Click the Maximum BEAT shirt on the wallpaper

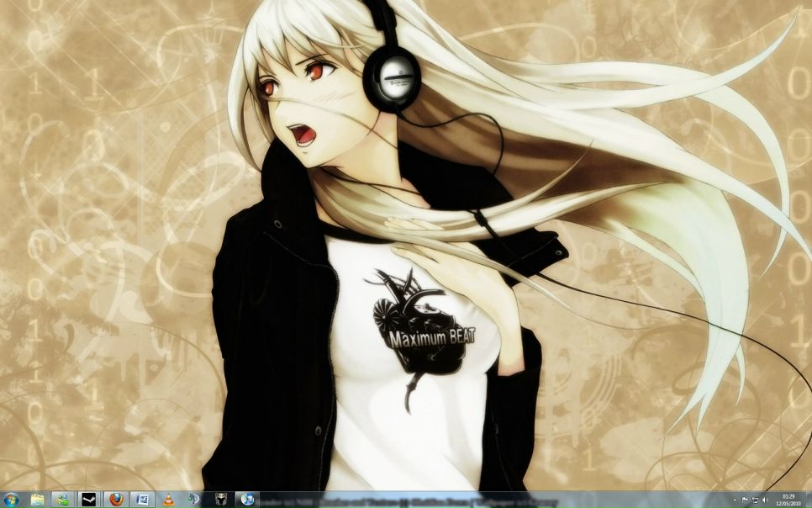click(431, 338)
